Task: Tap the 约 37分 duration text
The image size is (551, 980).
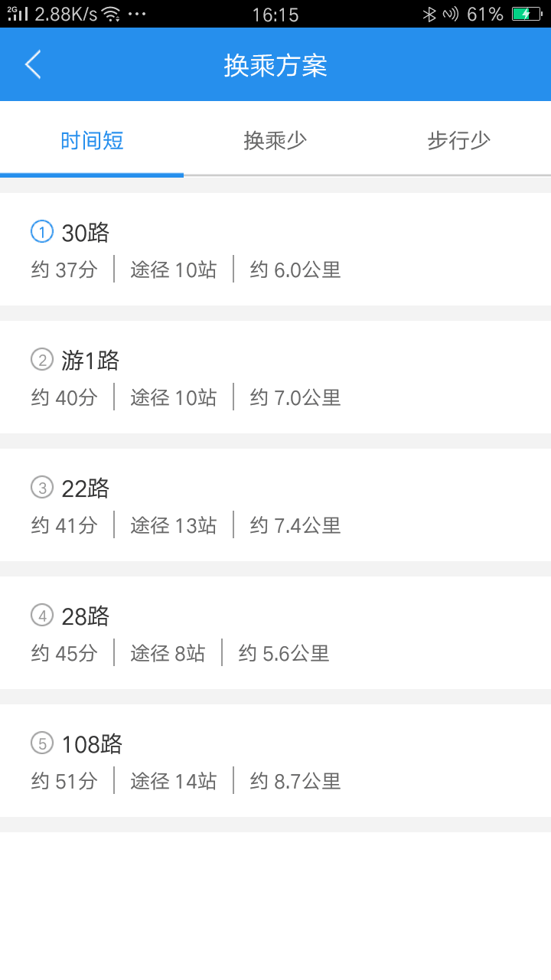Action: click(64, 269)
